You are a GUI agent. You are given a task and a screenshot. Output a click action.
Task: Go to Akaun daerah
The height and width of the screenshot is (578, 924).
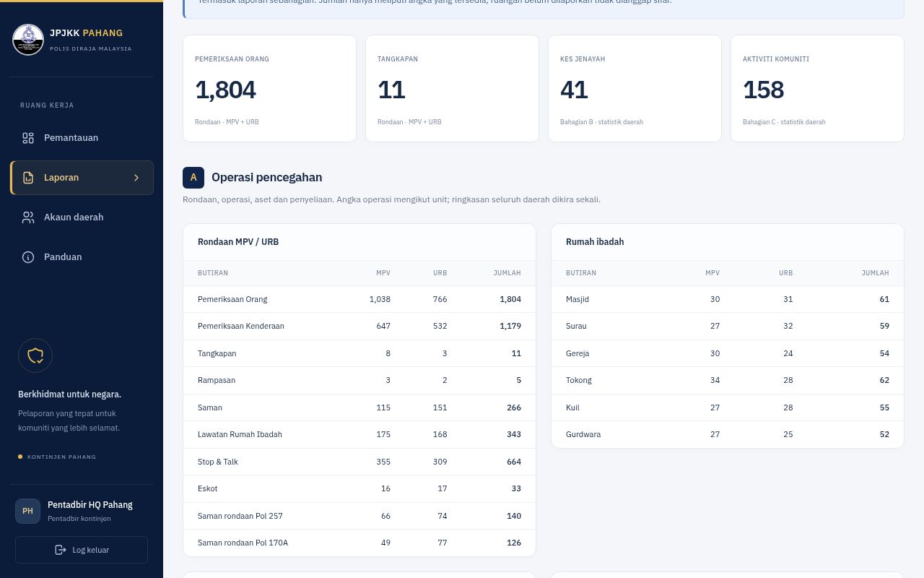tap(82, 217)
